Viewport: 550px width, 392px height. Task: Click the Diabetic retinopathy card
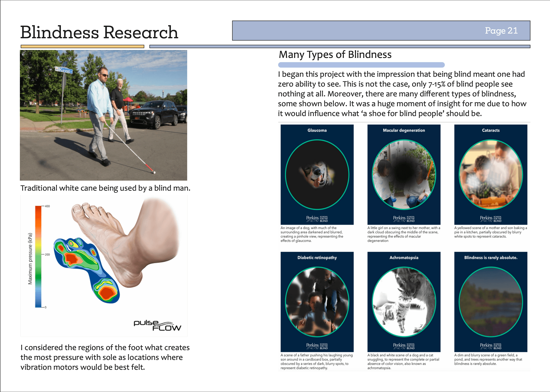coord(317,302)
